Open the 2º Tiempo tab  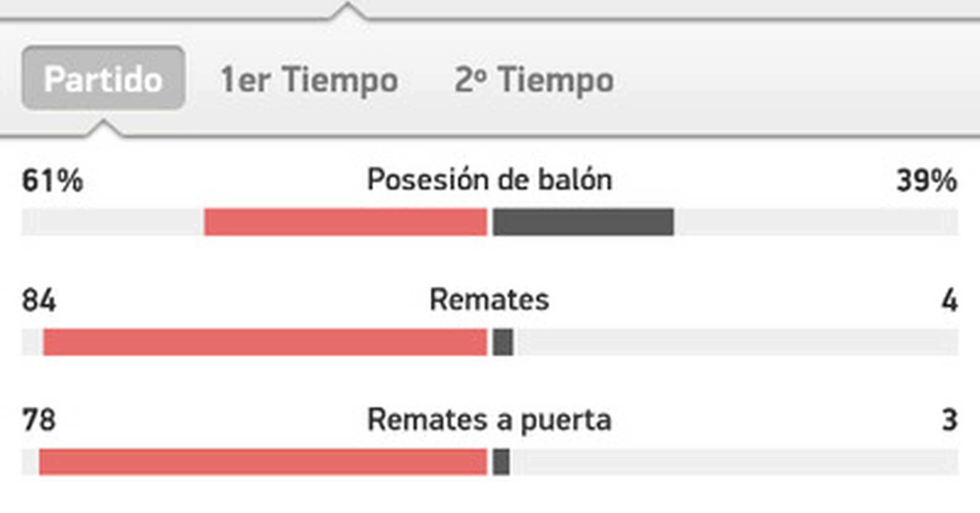pos(534,79)
